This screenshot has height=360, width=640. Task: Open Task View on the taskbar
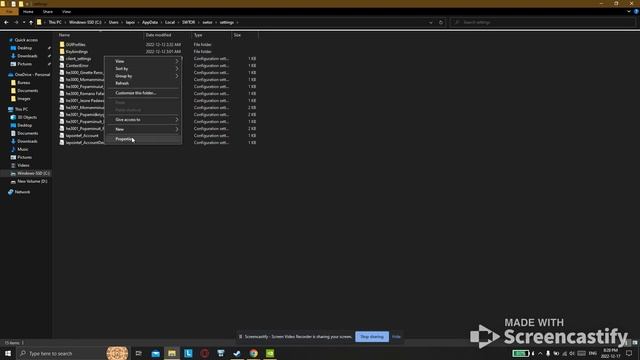tap(139, 353)
